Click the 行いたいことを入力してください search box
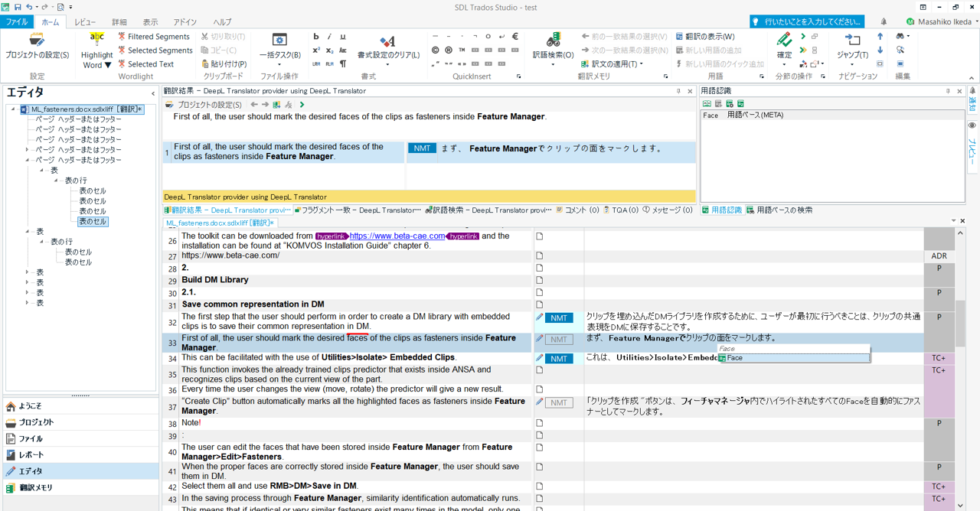The image size is (980, 511). [x=807, y=22]
